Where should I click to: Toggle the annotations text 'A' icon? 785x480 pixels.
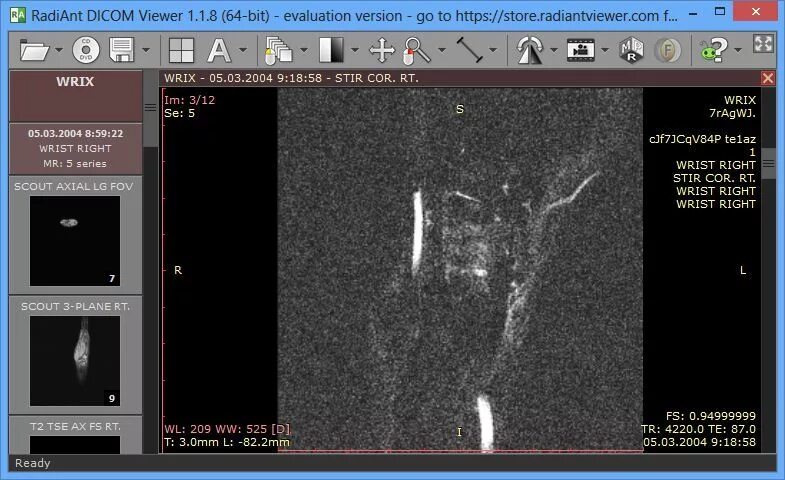219,50
